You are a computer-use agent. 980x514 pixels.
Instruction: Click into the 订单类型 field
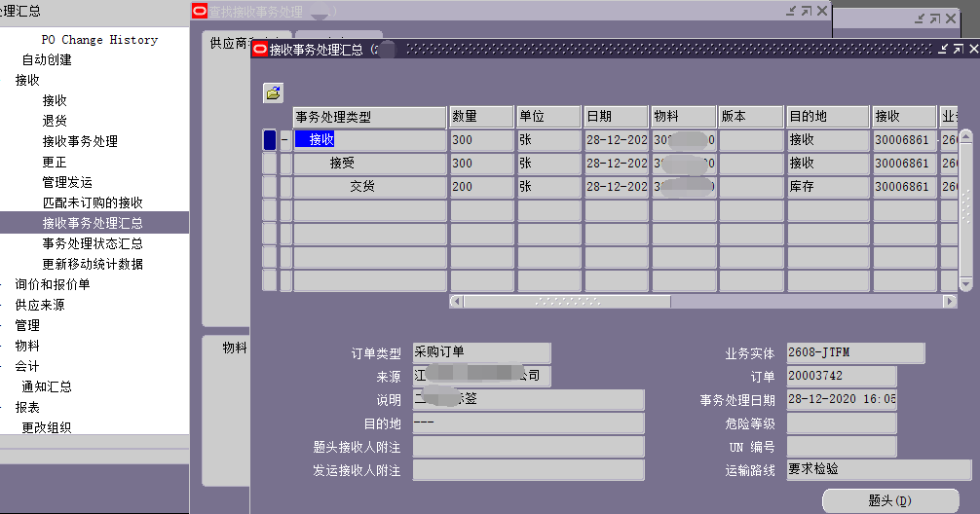(480, 353)
